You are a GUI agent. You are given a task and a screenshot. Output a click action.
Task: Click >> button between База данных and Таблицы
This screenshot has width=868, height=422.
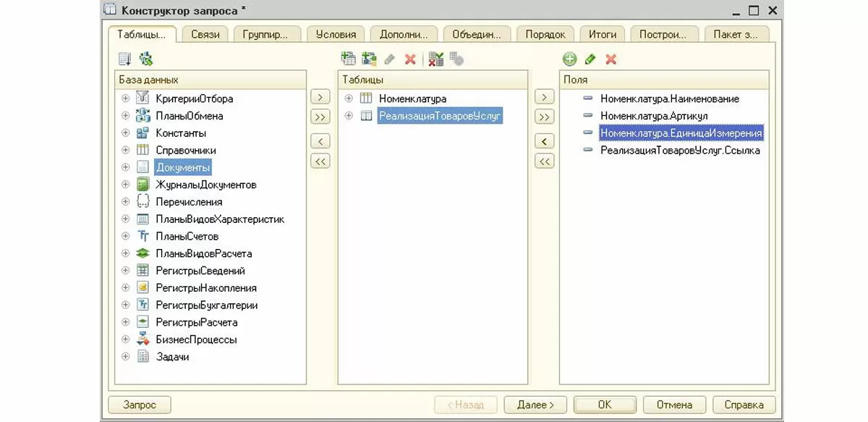pyautogui.click(x=320, y=117)
